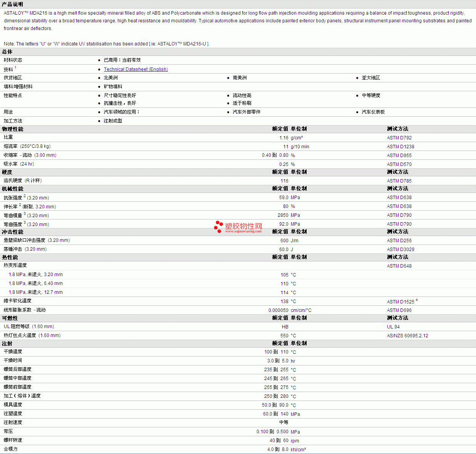Select the 洛氏硬度 (R 计秤) row label

pos(23,181)
